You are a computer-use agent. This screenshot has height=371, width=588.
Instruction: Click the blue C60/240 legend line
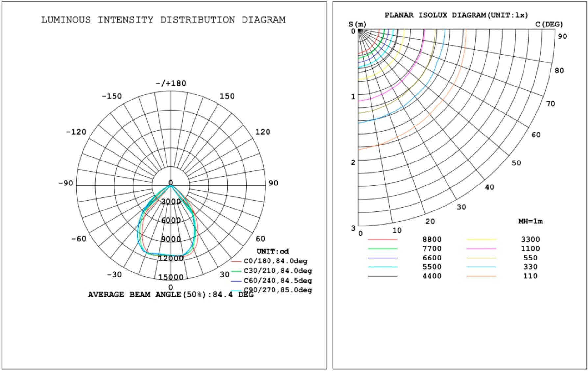[x=236, y=281]
